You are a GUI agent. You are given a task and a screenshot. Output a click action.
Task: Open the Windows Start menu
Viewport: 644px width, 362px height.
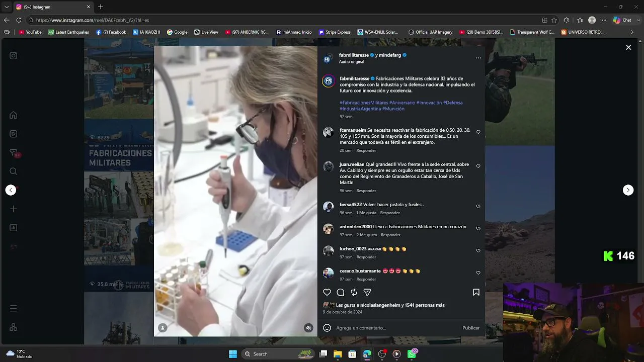click(233, 354)
